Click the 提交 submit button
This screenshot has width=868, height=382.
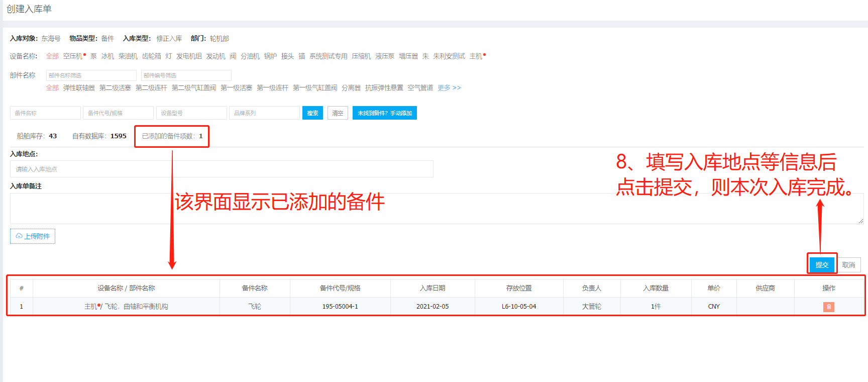coord(822,265)
